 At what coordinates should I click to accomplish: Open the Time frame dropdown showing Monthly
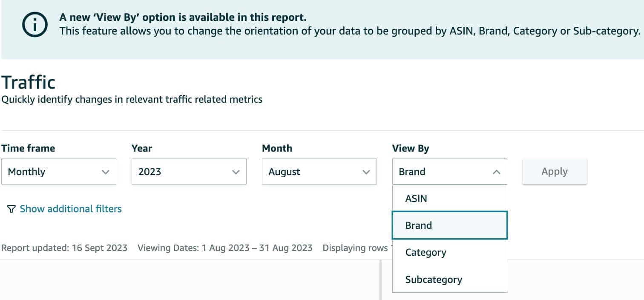click(58, 172)
